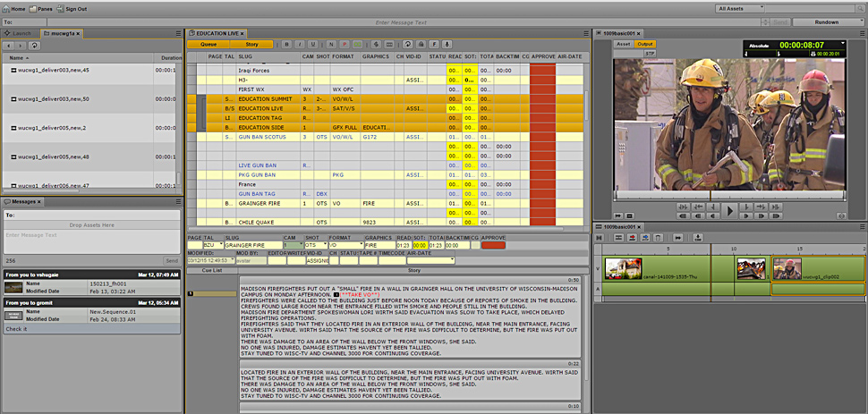Navigate back in the mucwg1a browser pane

tap(10, 46)
